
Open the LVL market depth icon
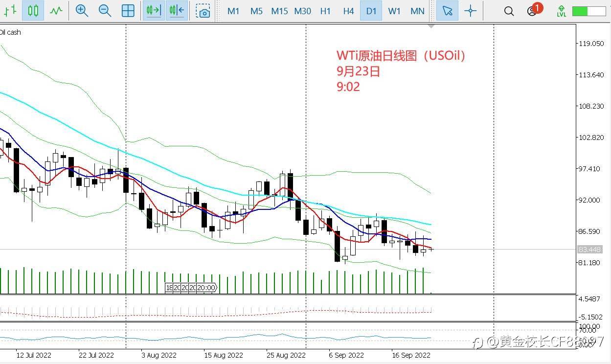562,11
